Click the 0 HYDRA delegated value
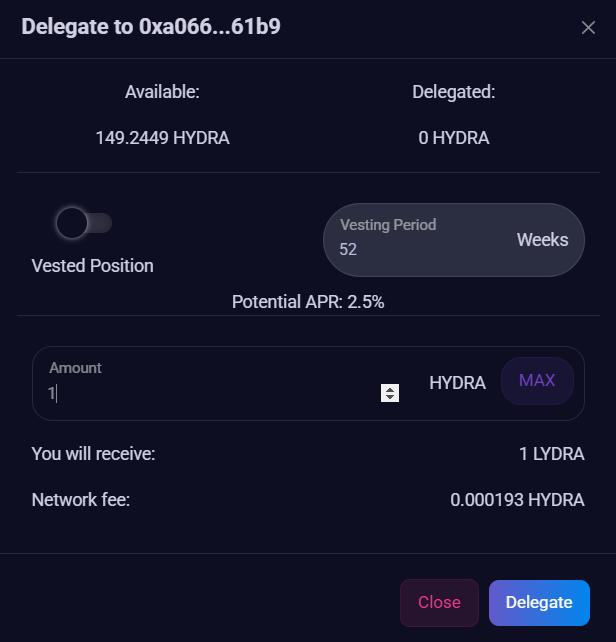 click(454, 138)
